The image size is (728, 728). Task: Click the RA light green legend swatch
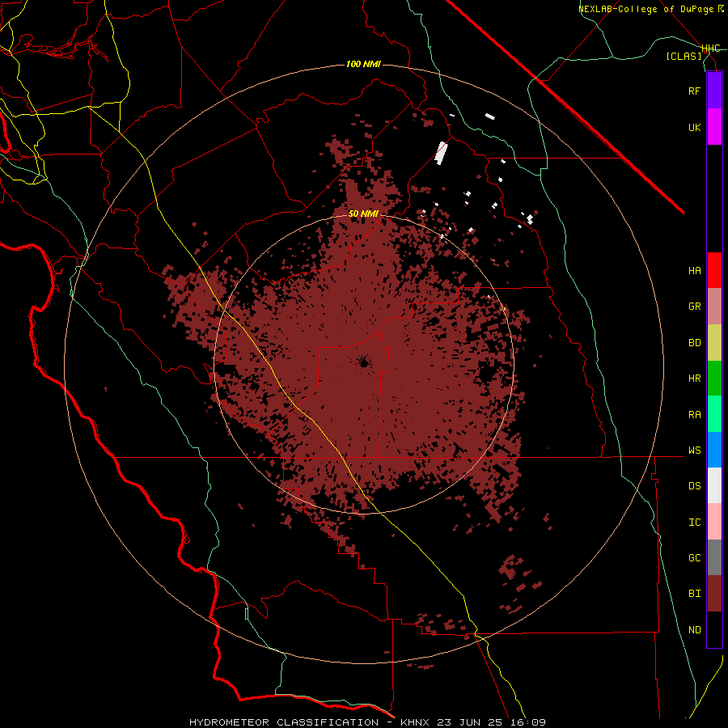tap(714, 414)
